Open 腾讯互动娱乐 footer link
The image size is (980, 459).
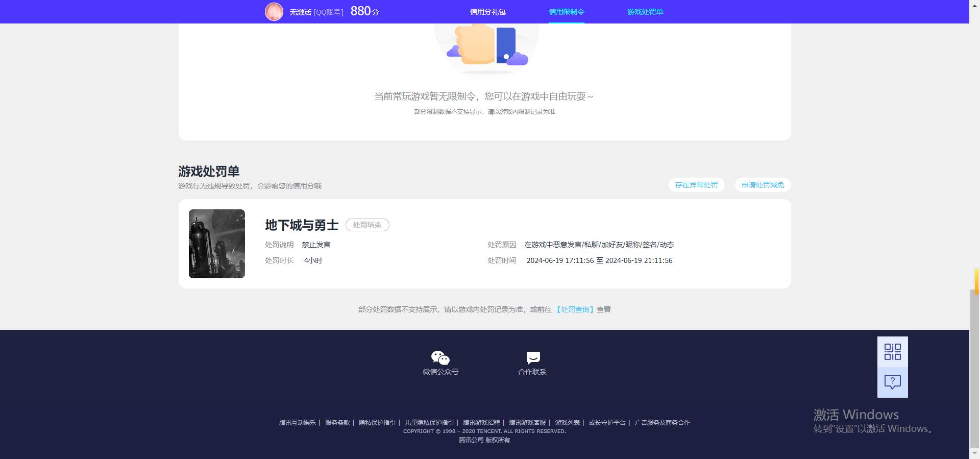point(297,422)
